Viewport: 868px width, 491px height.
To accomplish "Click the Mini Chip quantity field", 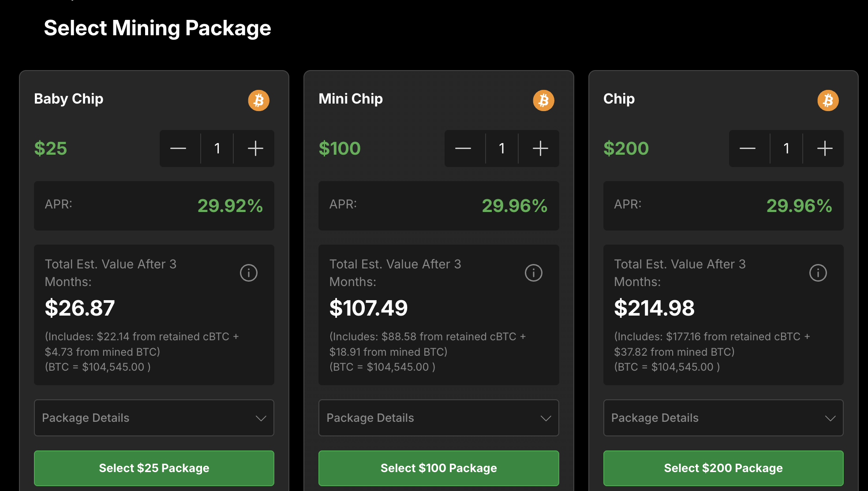I will point(501,149).
